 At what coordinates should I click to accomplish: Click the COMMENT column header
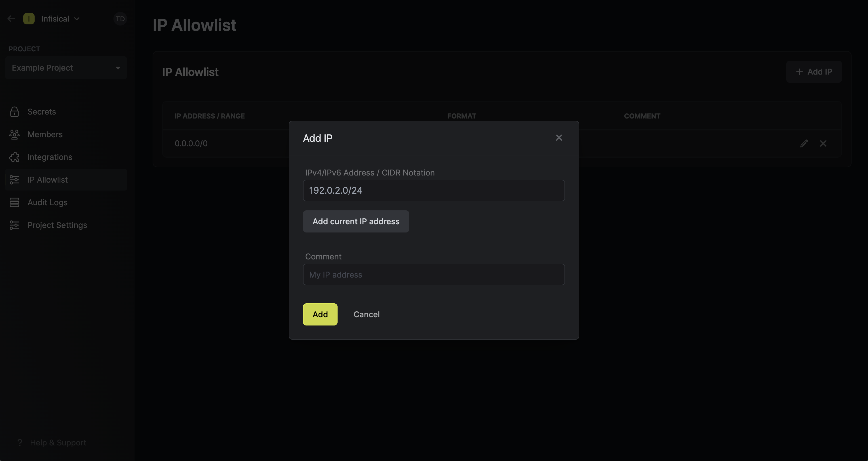tap(642, 116)
